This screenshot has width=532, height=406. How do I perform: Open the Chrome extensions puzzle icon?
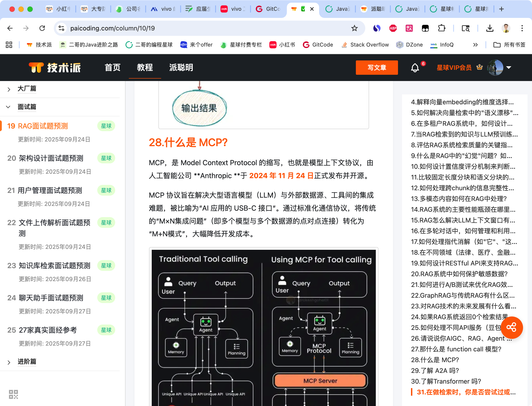pyautogui.click(x=441, y=28)
